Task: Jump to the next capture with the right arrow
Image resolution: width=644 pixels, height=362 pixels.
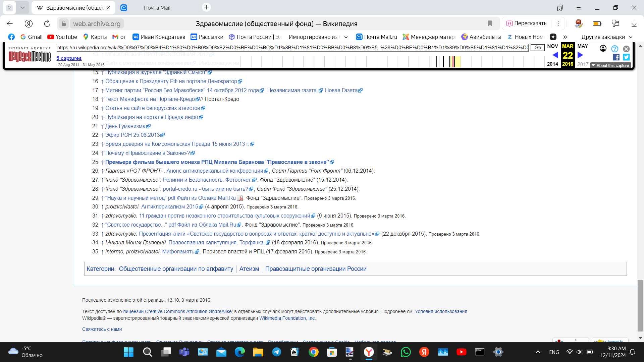Action: coord(580,55)
